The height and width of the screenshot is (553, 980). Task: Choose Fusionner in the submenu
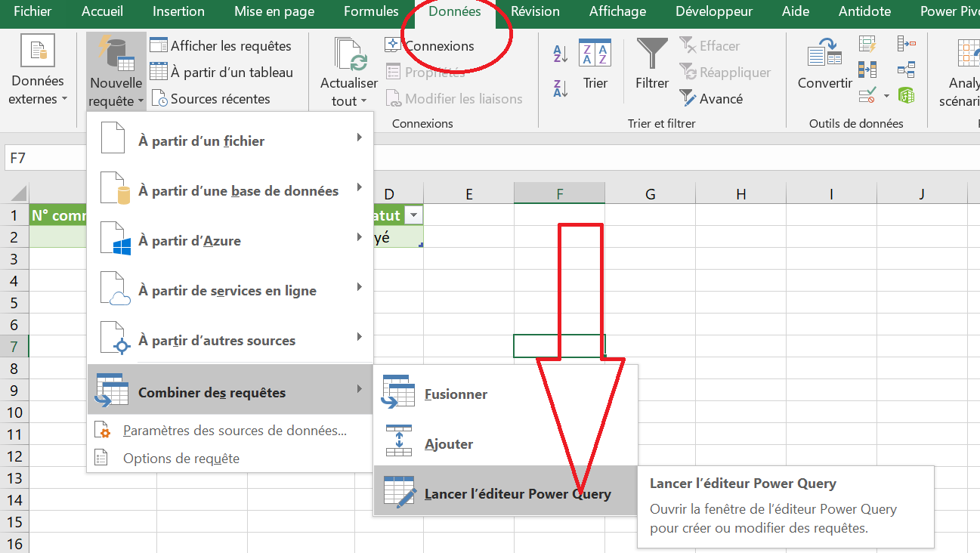coord(505,394)
